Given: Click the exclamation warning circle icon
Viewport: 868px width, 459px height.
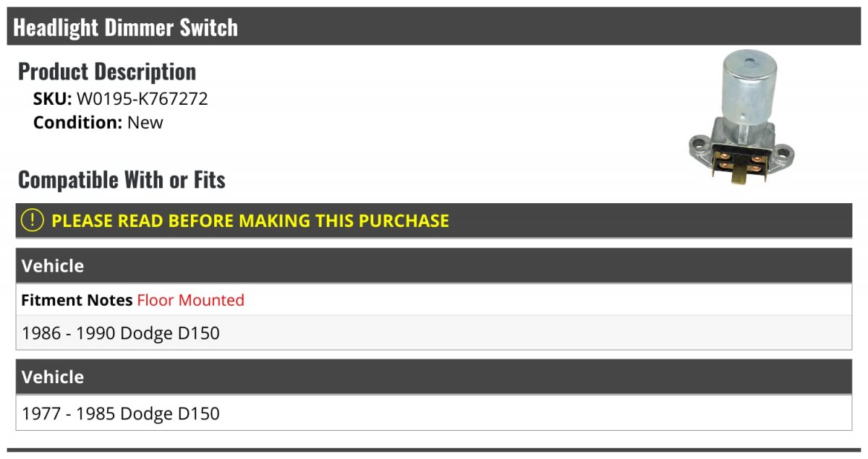Looking at the screenshot, I should point(32,220).
